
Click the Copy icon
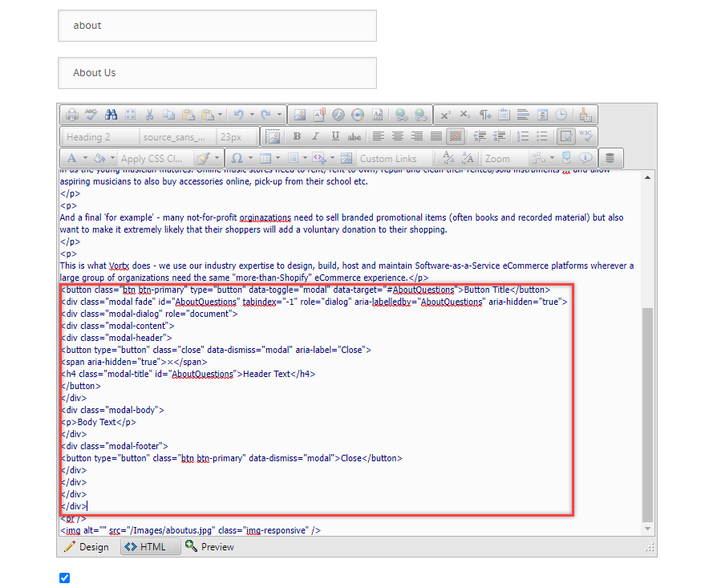pyautogui.click(x=169, y=115)
